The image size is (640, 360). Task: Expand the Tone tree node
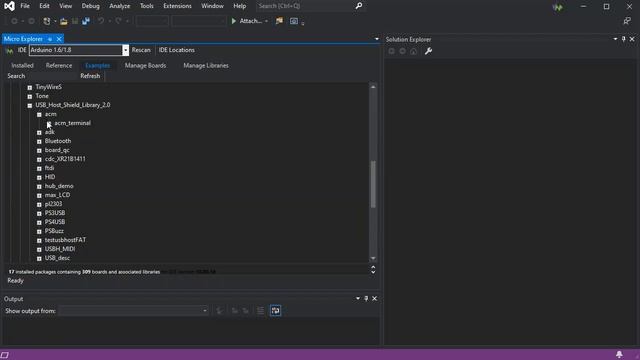(30, 97)
